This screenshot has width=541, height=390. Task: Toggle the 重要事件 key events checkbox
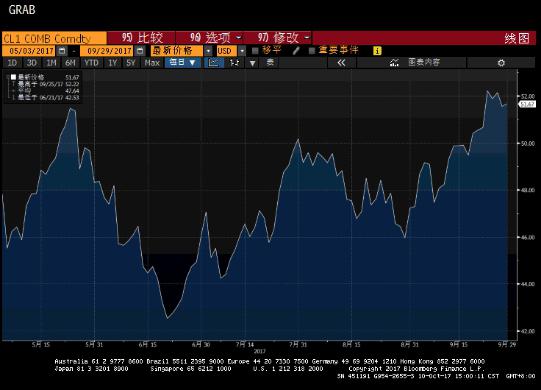pyautogui.click(x=312, y=51)
